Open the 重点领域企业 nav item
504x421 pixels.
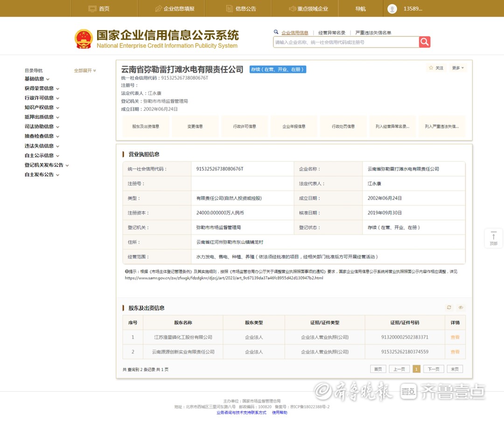point(313,9)
